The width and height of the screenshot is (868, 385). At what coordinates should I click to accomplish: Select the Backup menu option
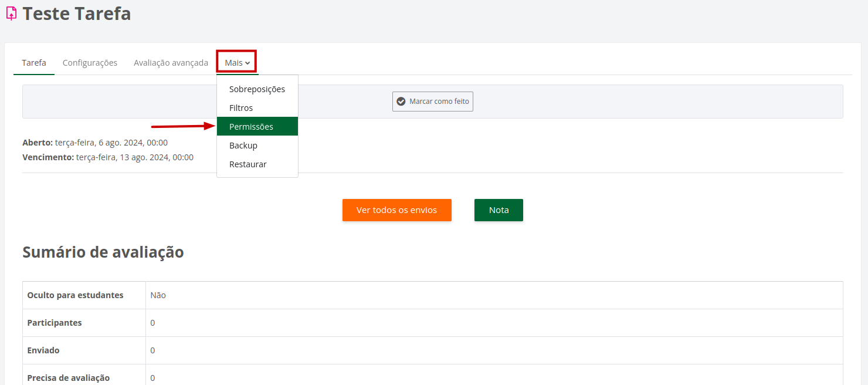[x=243, y=146]
